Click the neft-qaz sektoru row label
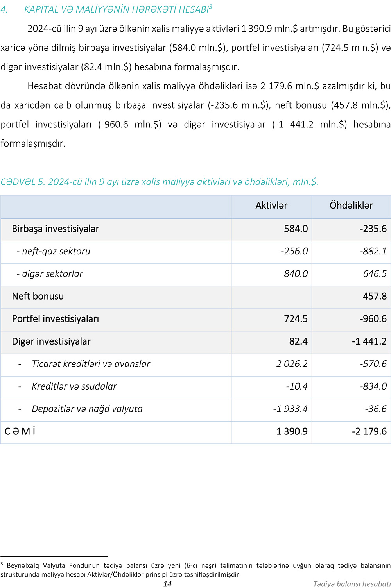 [54, 251]
